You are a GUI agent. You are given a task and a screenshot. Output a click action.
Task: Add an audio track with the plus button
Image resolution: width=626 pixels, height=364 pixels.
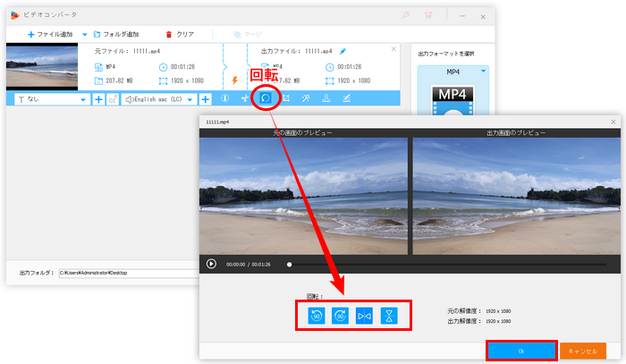[x=205, y=99]
